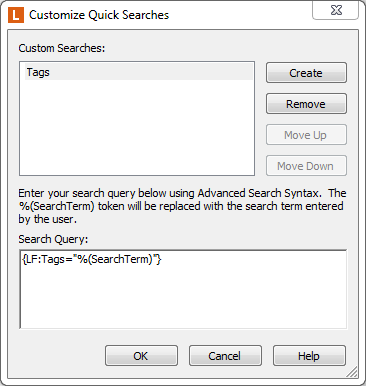Click the orange Laserfiche icon in title bar

click(16, 15)
